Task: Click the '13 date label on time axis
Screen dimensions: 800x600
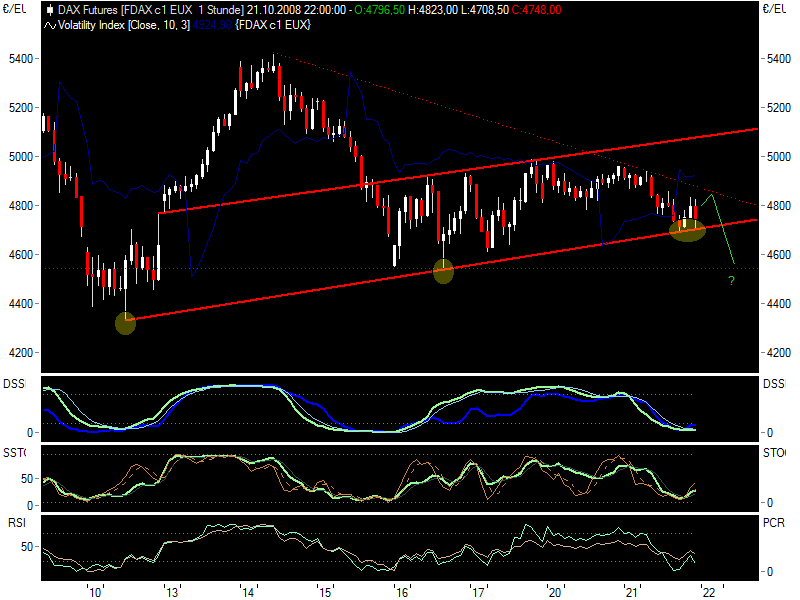Action: point(171,592)
